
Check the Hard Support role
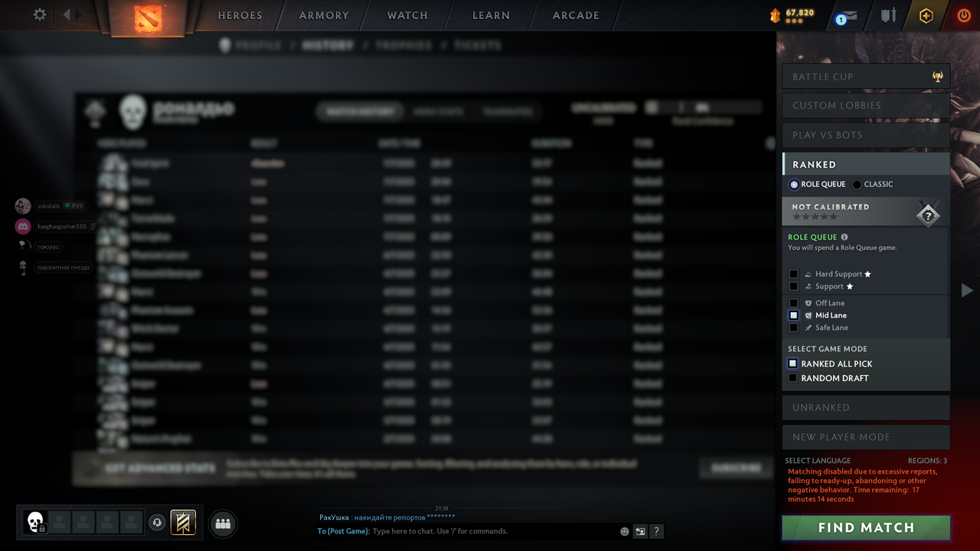tap(794, 274)
